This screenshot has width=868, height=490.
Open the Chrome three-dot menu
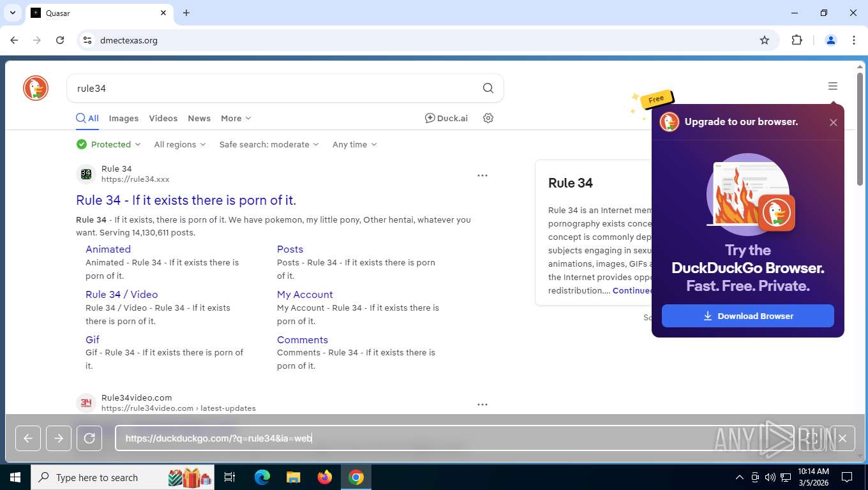coord(854,40)
